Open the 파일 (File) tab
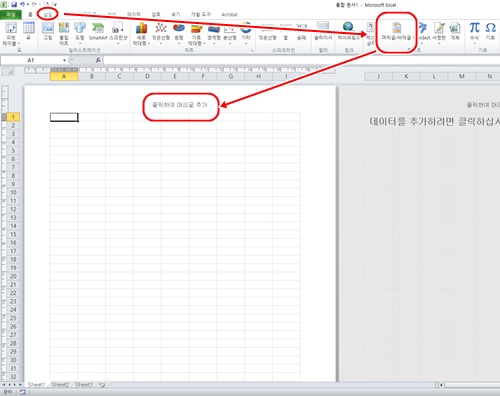Screen dimensions: 500x396 [11, 14]
